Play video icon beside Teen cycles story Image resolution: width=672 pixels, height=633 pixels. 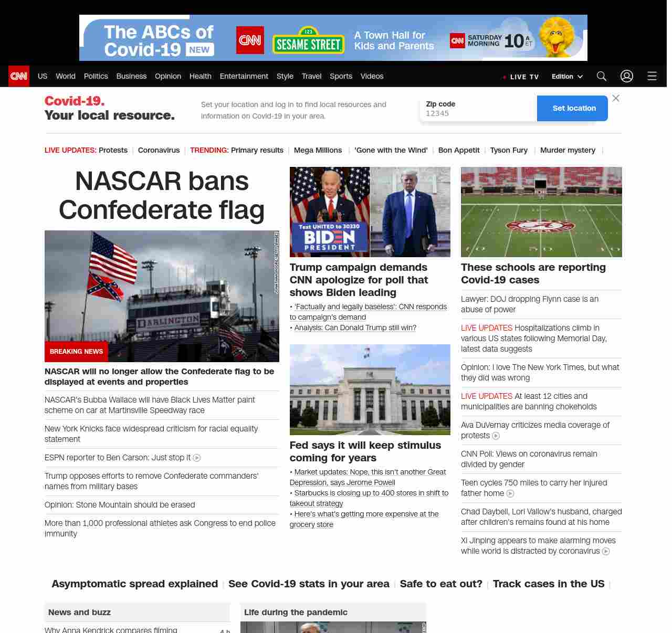510,493
